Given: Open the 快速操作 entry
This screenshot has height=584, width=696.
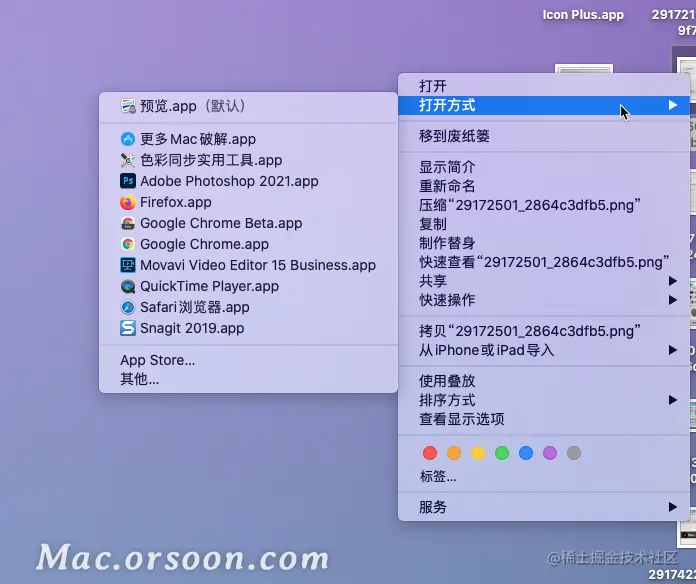Looking at the screenshot, I should point(544,300).
